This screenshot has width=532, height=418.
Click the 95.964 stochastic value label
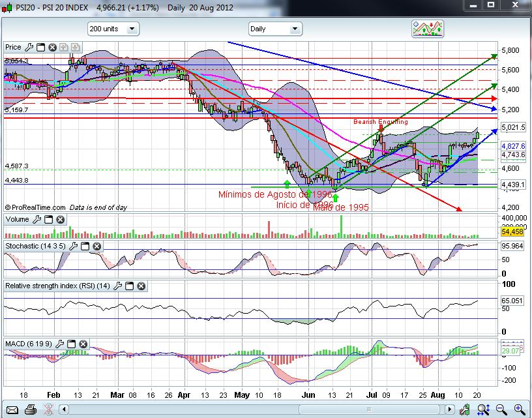click(512, 246)
